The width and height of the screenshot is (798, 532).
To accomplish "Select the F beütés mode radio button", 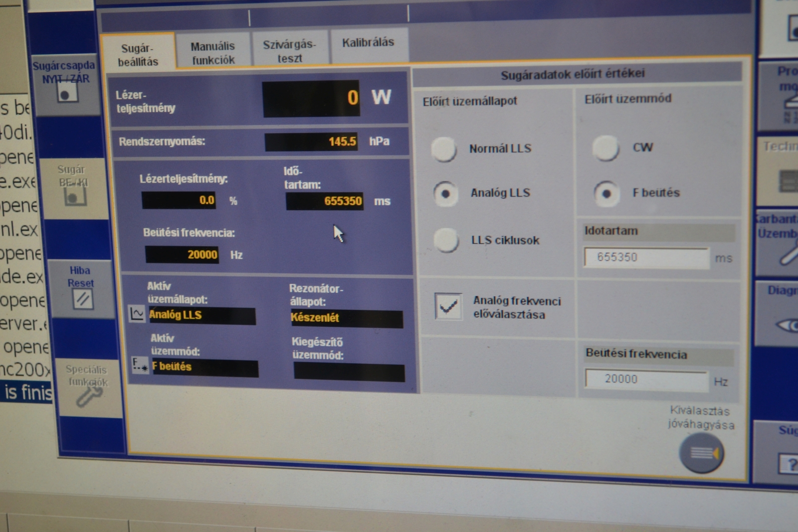I will (606, 193).
